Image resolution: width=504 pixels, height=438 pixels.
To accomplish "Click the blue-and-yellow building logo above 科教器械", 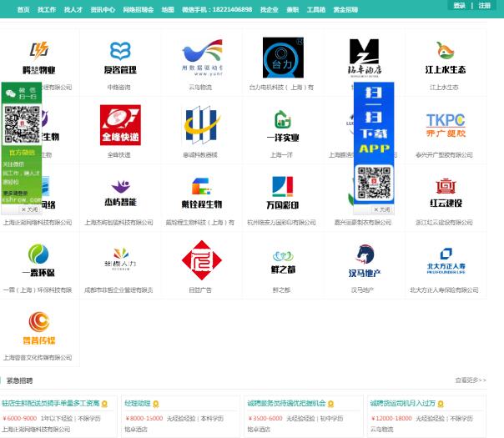I will pos(202,125).
